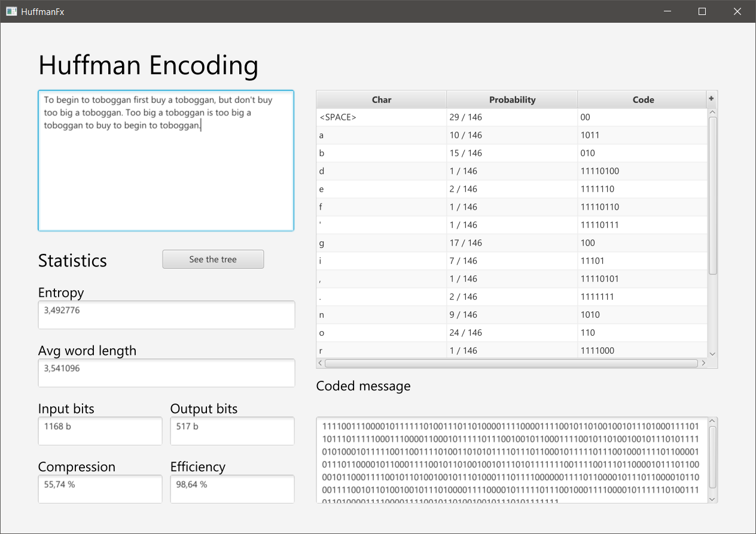Click the coded message scrollbar thumb

tap(712, 457)
